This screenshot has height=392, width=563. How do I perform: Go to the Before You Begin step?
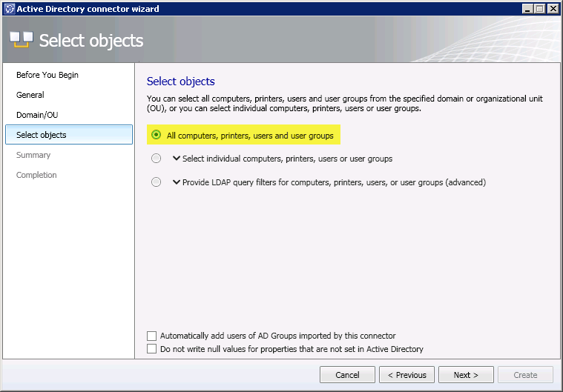click(47, 75)
